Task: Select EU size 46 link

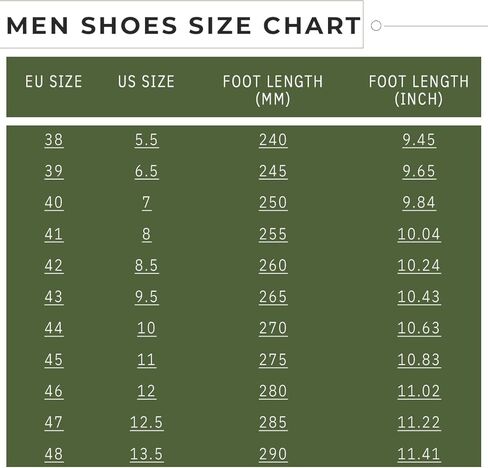Action: click(54, 391)
